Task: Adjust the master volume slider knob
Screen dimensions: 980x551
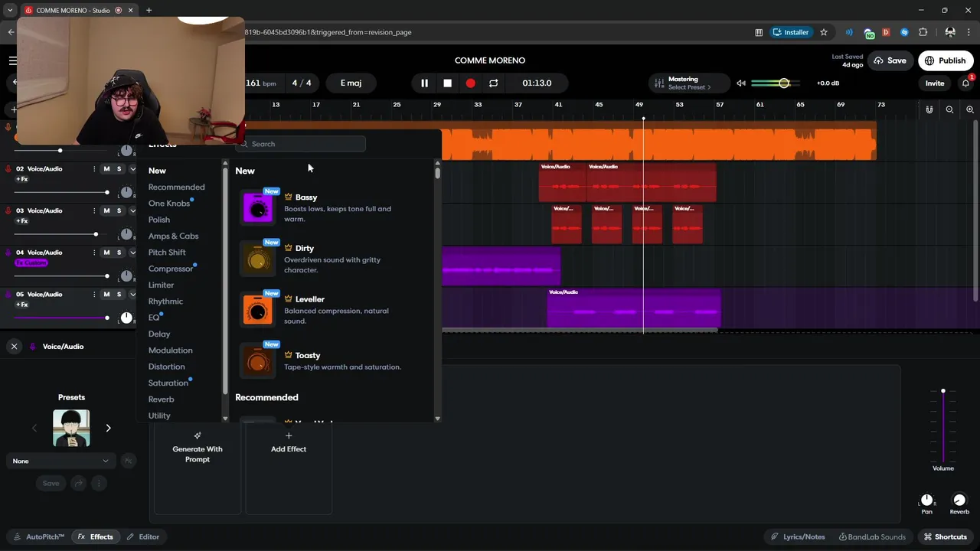Action: [783, 83]
